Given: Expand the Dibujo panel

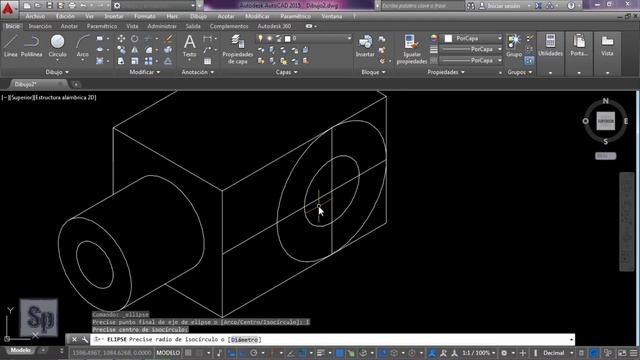Looking at the screenshot, I should pyautogui.click(x=57, y=72).
